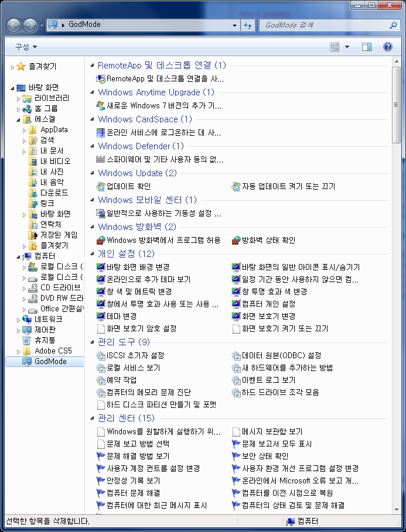Open 화면 보호기 변경 entry
The width and height of the screenshot is (406, 532).
pos(268,316)
